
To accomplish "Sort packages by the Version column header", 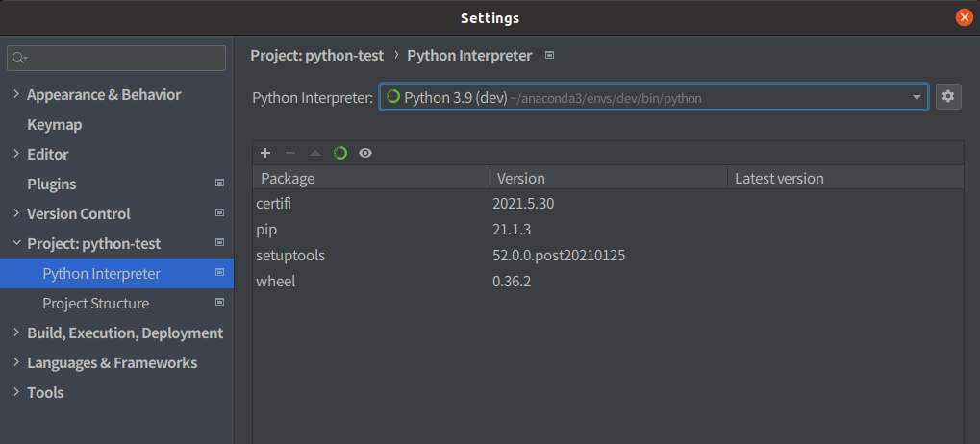I will click(x=606, y=178).
